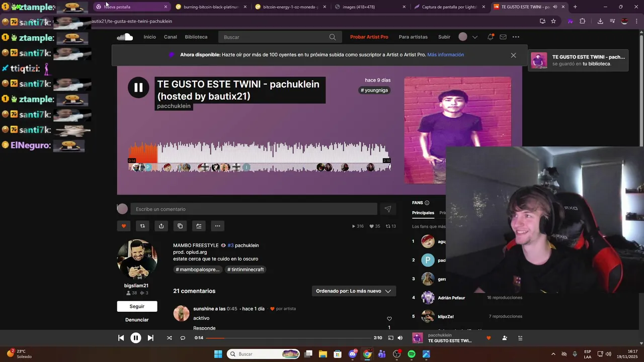The width and height of the screenshot is (644, 362).
Task: Pause playback in the bottom player bar
Action: click(x=136, y=338)
